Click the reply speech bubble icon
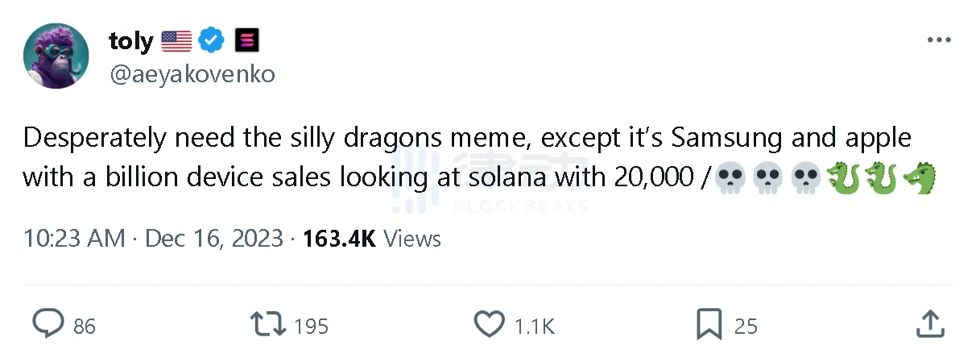 48,324
